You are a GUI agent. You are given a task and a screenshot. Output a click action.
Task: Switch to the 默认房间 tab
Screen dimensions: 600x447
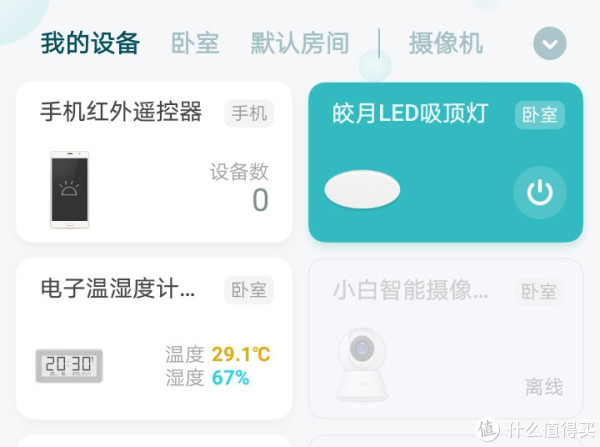[x=300, y=43]
